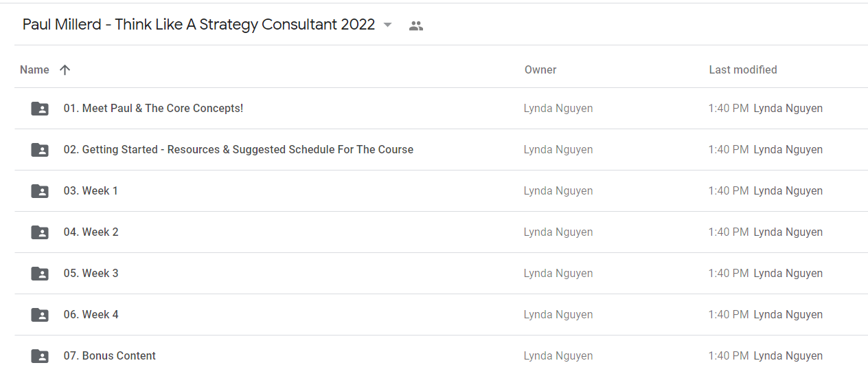Viewport: 868px width, 374px height.
Task: Click the folder icon beside 03. Week 1
Action: coord(40,191)
